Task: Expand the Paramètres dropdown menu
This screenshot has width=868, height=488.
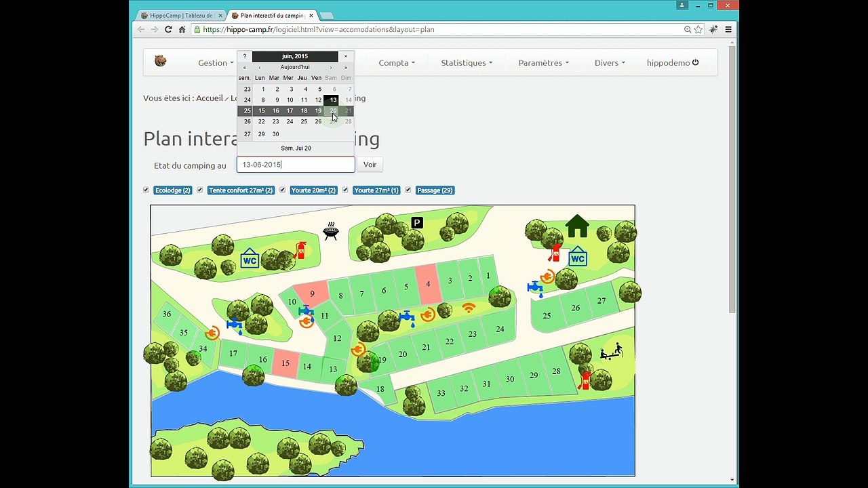Action: click(543, 63)
